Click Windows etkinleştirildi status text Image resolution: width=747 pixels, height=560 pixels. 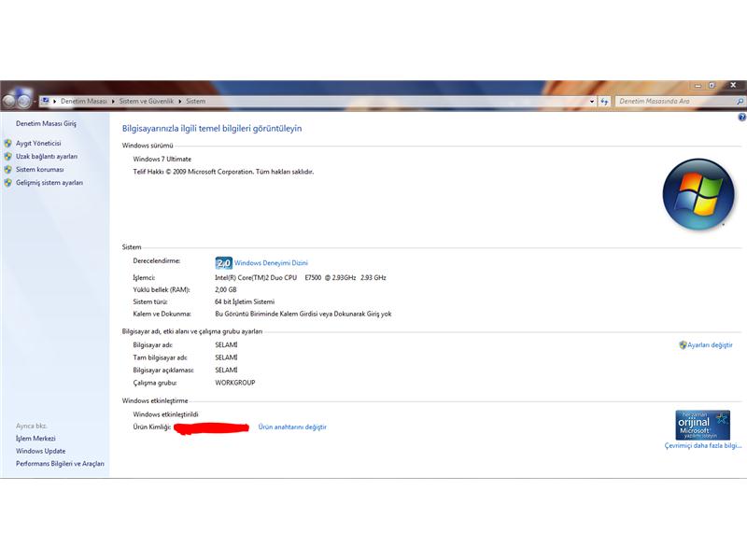click(165, 414)
